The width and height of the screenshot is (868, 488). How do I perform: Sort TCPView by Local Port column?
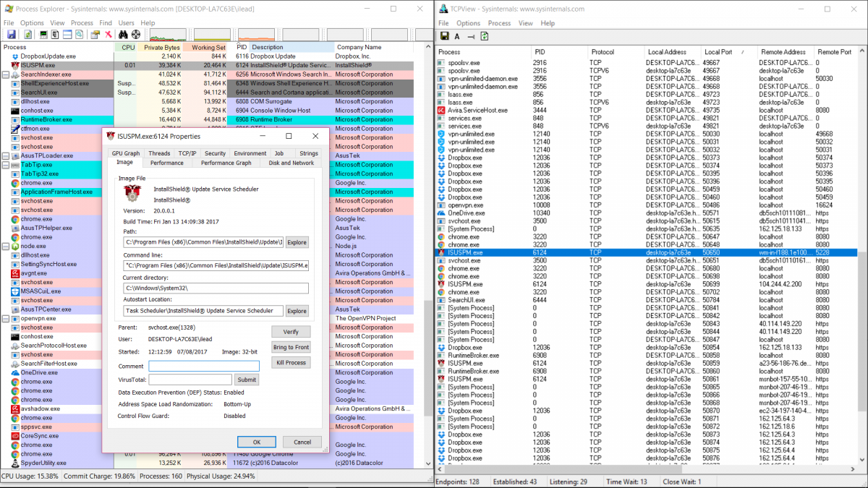pos(729,52)
